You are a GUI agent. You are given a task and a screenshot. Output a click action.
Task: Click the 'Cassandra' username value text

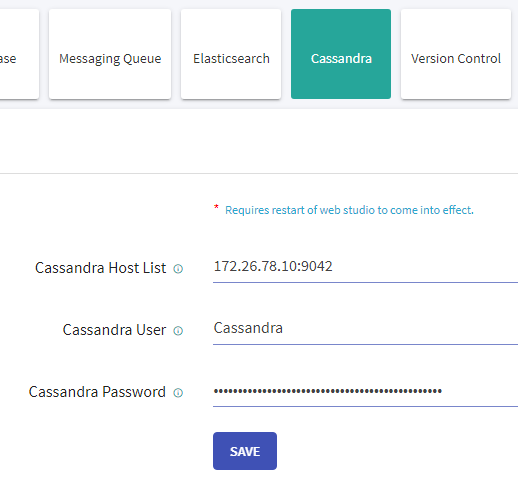pos(248,328)
